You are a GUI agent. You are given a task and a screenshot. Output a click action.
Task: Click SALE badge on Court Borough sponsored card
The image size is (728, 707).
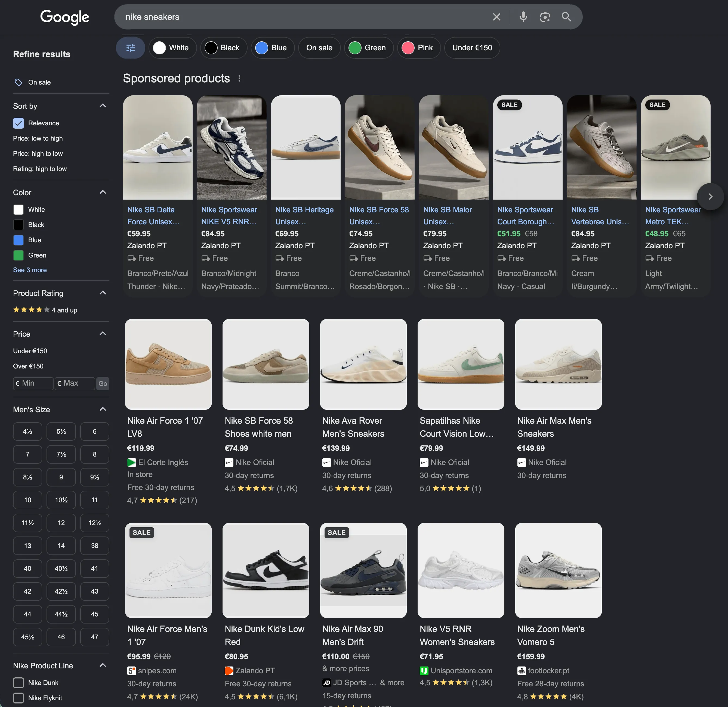pos(509,105)
